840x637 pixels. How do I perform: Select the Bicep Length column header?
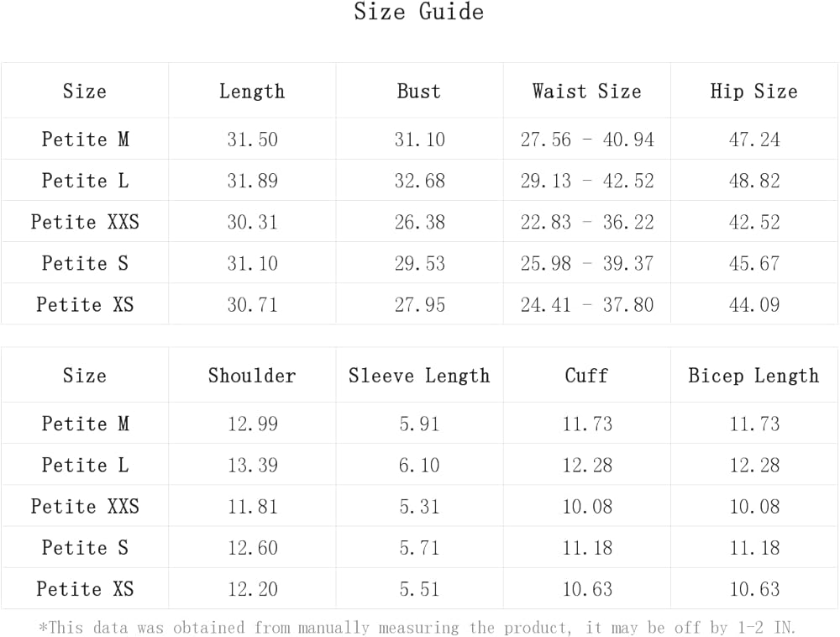[x=753, y=376]
